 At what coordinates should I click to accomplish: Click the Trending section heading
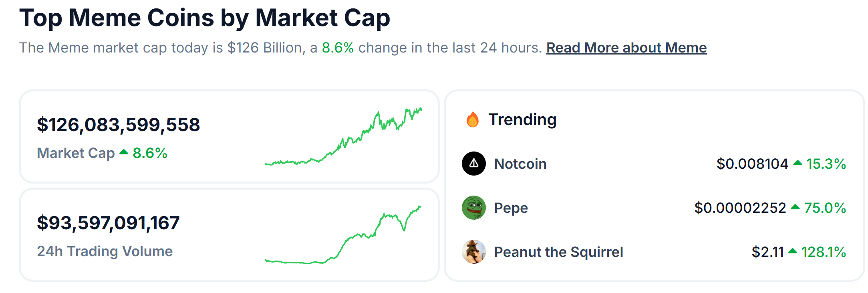tap(522, 119)
